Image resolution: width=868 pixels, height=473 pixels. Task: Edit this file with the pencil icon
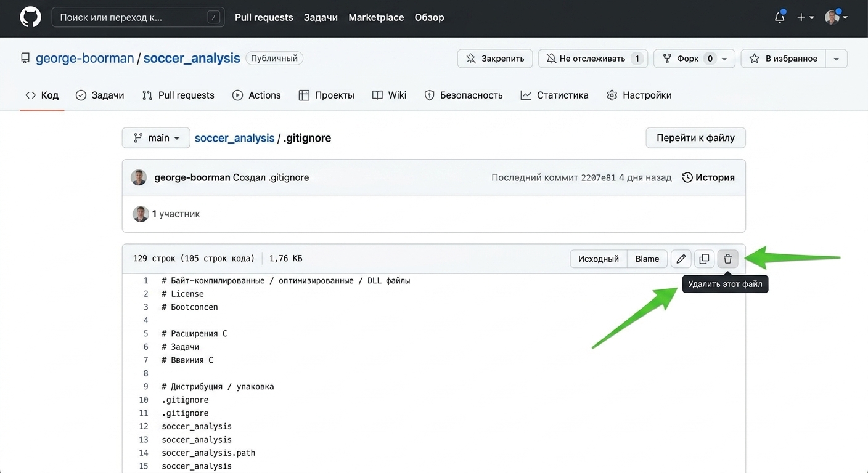(x=681, y=259)
